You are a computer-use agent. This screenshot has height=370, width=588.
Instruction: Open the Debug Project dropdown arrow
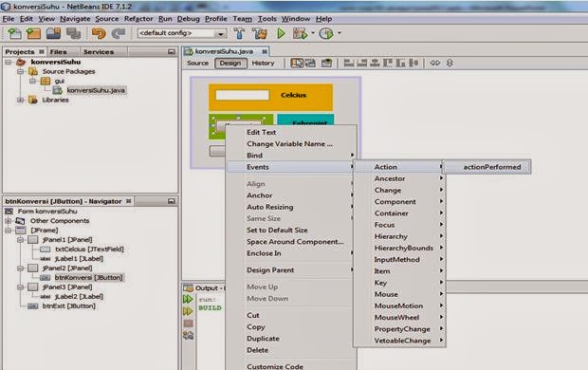click(313, 33)
